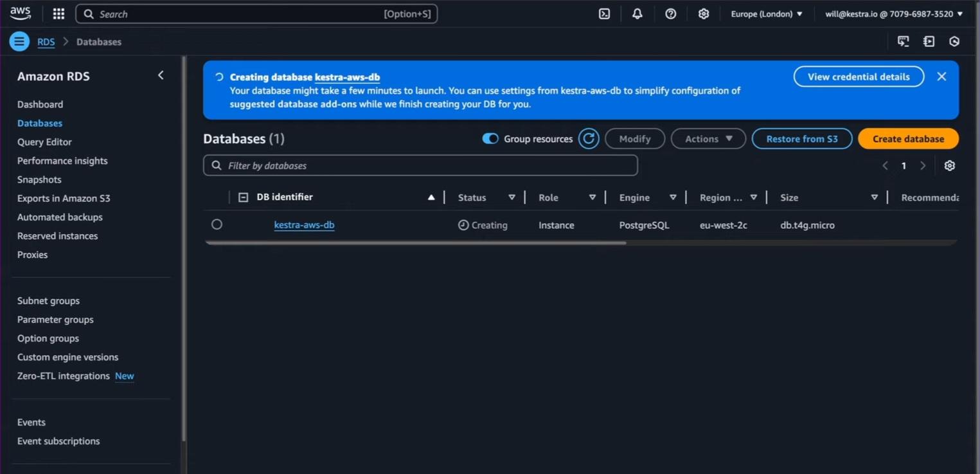Click the Instance role cell
Screen dimensions: 980x474
point(557,225)
